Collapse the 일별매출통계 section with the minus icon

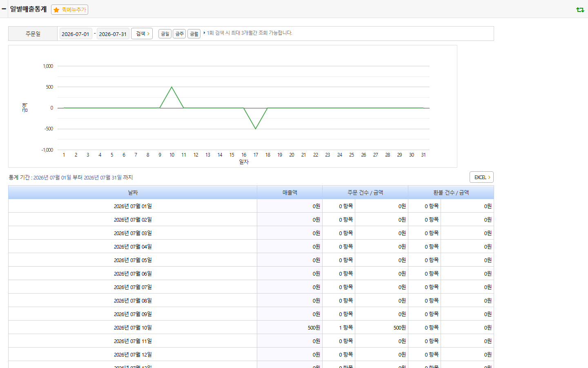tap(4, 9)
